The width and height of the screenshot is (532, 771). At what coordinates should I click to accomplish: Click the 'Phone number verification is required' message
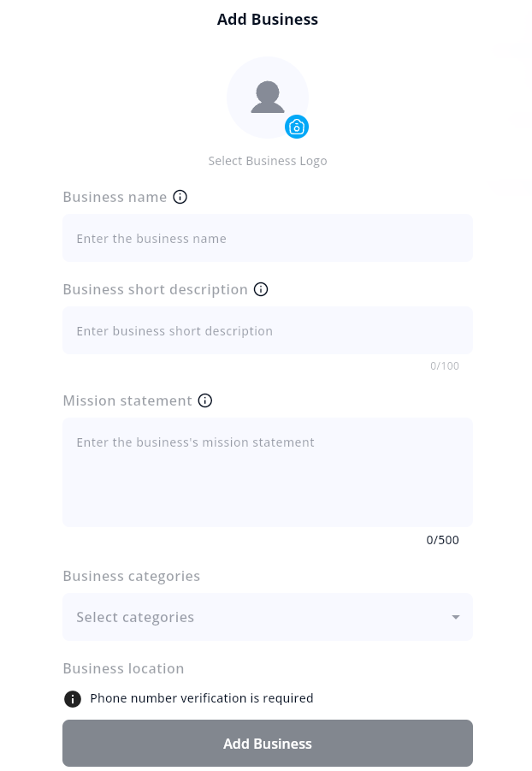point(202,698)
